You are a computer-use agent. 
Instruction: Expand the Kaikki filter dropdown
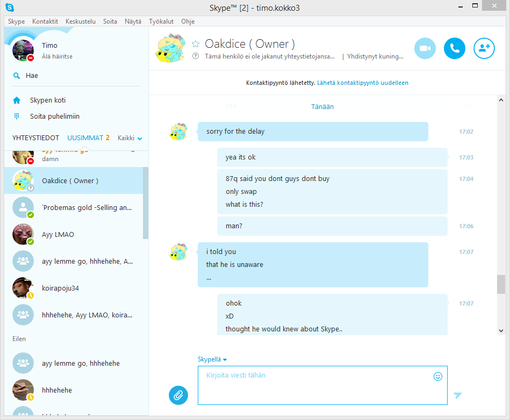tap(130, 138)
